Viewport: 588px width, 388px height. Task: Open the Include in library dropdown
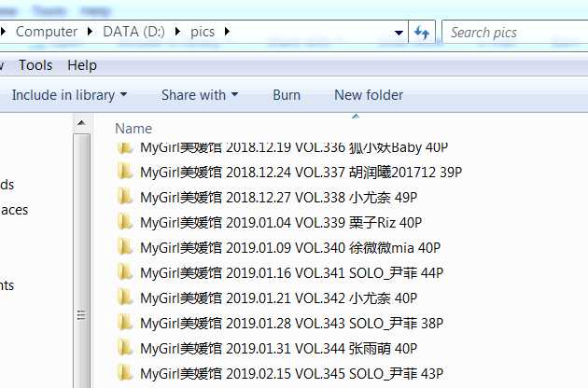click(69, 95)
